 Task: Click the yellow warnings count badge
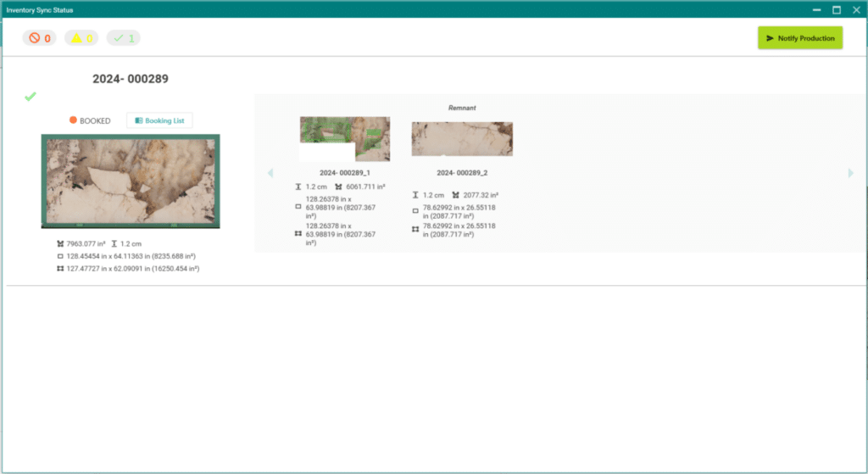click(81, 38)
